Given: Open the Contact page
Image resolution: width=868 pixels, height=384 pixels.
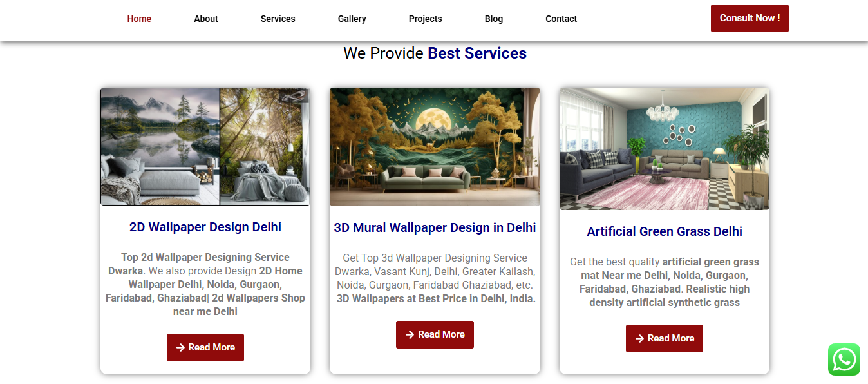Looking at the screenshot, I should 561,19.
